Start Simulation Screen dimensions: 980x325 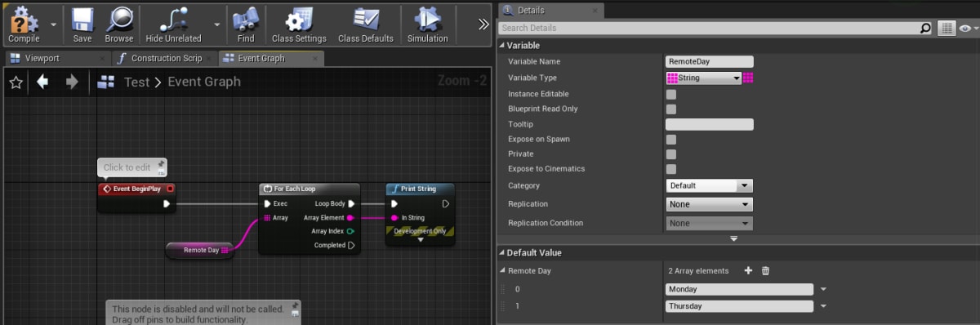tap(428, 24)
